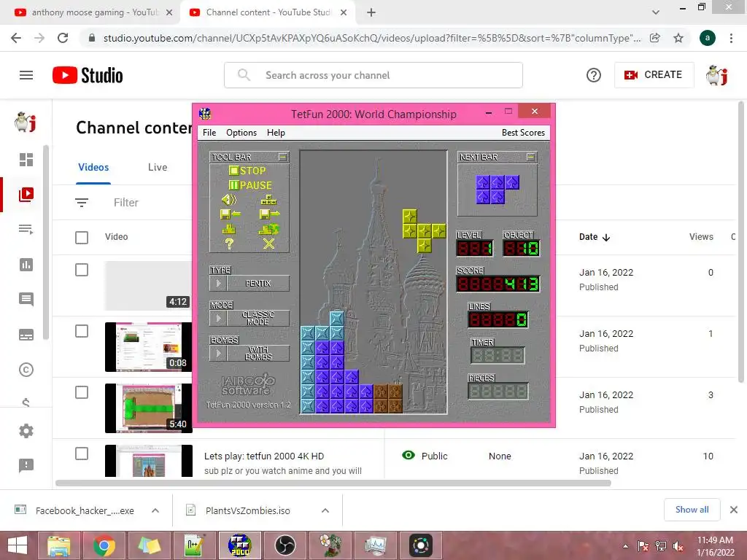Show hidden system tray icons

[x=625, y=546]
